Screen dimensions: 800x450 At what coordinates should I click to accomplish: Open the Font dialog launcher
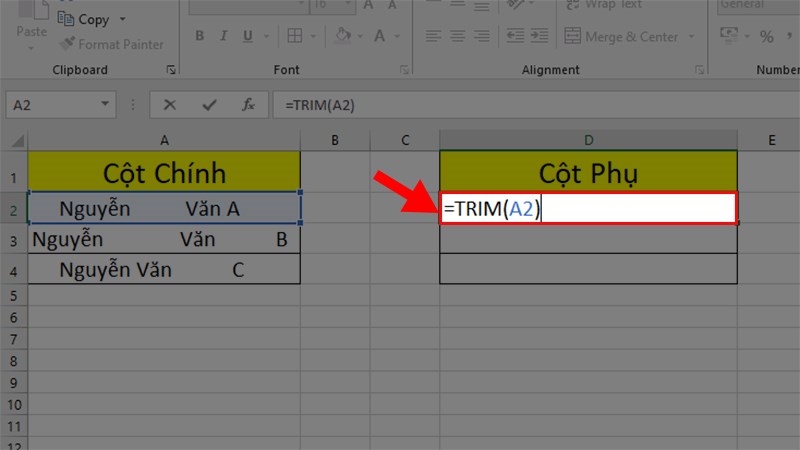pos(402,70)
